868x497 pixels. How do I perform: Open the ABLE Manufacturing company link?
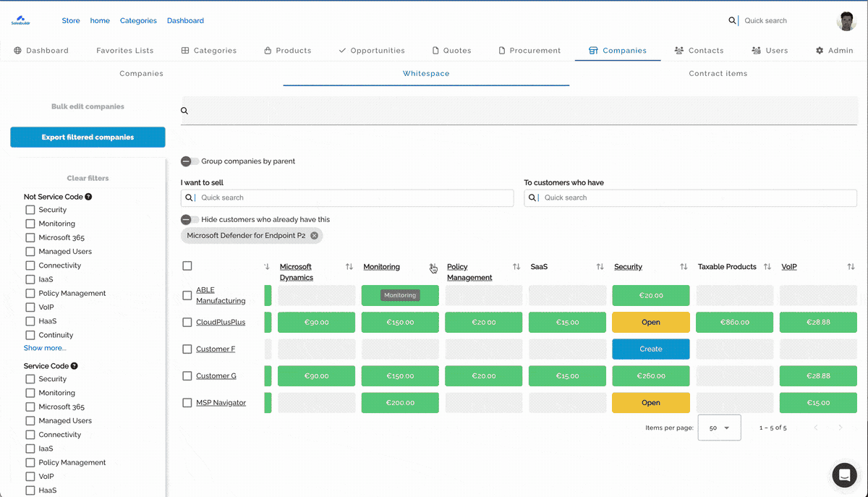pyautogui.click(x=221, y=295)
